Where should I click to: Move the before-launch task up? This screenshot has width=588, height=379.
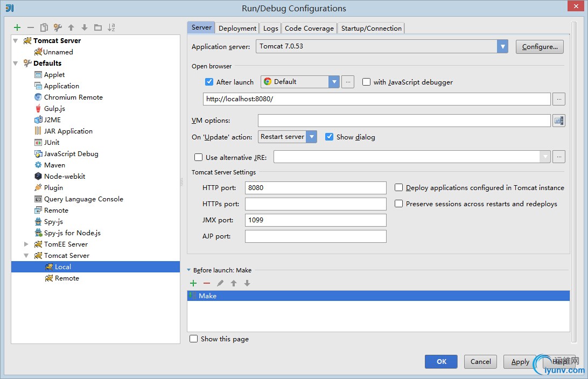[x=234, y=283]
